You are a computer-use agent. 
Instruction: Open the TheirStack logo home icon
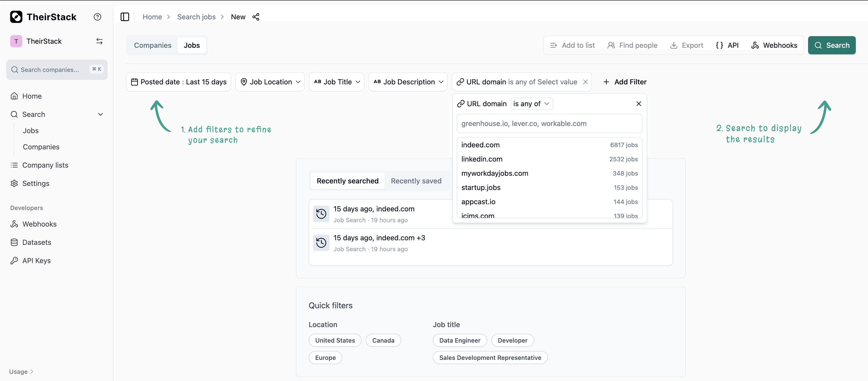[16, 17]
